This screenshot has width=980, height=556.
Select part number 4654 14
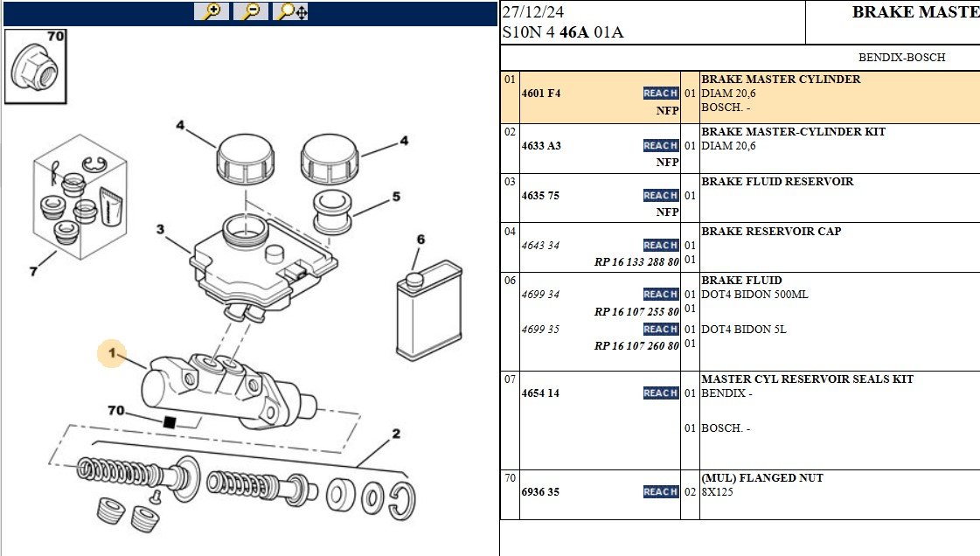point(540,393)
